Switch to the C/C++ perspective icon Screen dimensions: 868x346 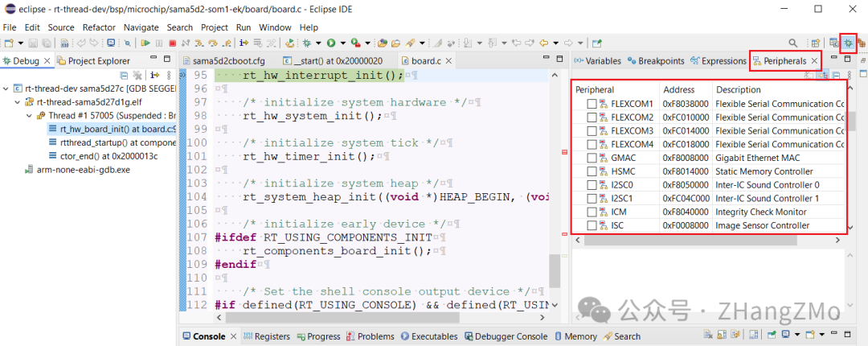click(833, 43)
